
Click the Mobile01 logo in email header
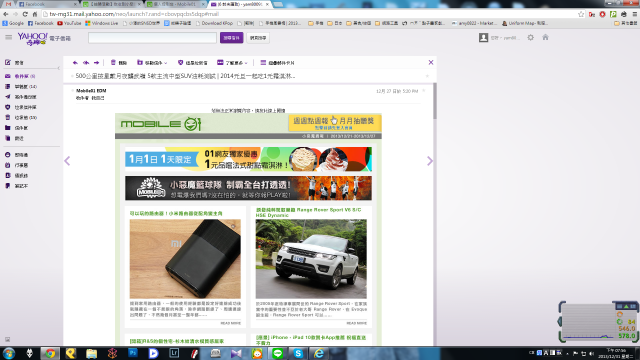161,124
